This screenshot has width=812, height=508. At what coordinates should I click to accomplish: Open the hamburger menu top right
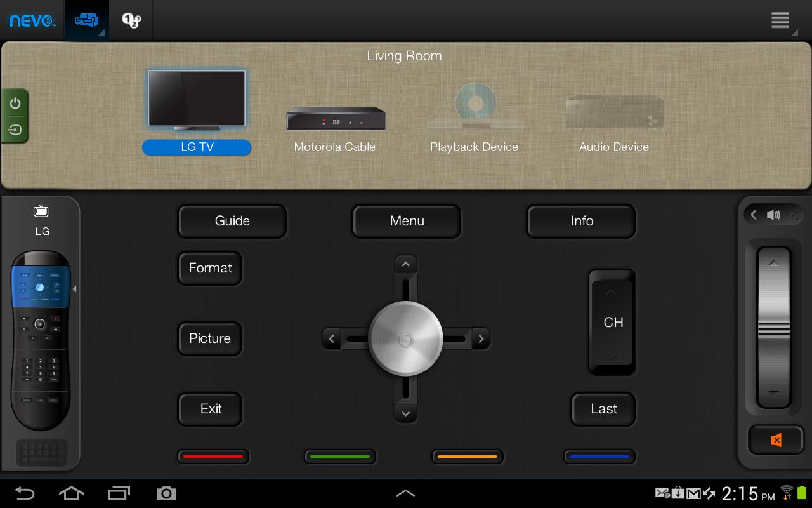(780, 20)
